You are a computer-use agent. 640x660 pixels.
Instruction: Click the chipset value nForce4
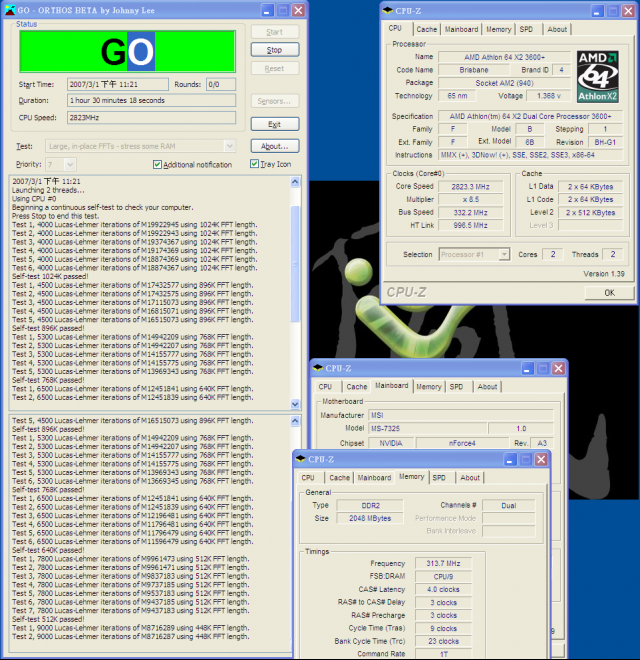pyautogui.click(x=462, y=443)
